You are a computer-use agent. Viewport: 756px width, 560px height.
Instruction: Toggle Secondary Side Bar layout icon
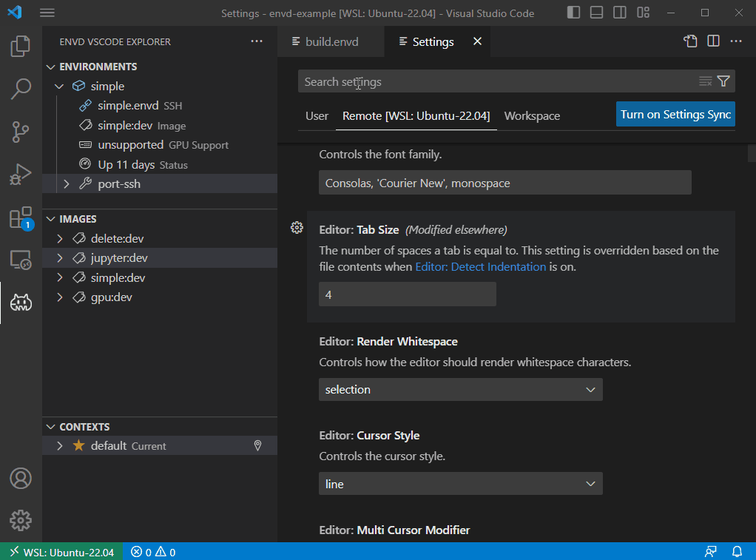(x=620, y=13)
